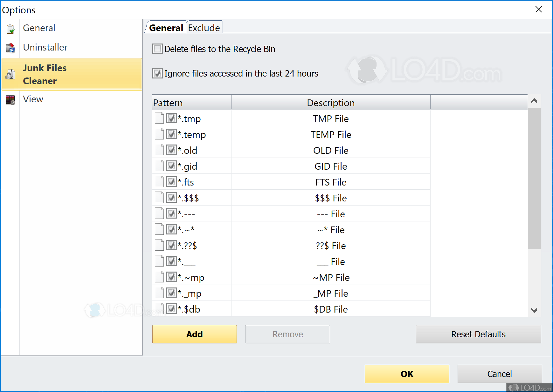The image size is (553, 392).
Task: Uncheck the *.tmp pattern checkbox
Action: pos(171,118)
